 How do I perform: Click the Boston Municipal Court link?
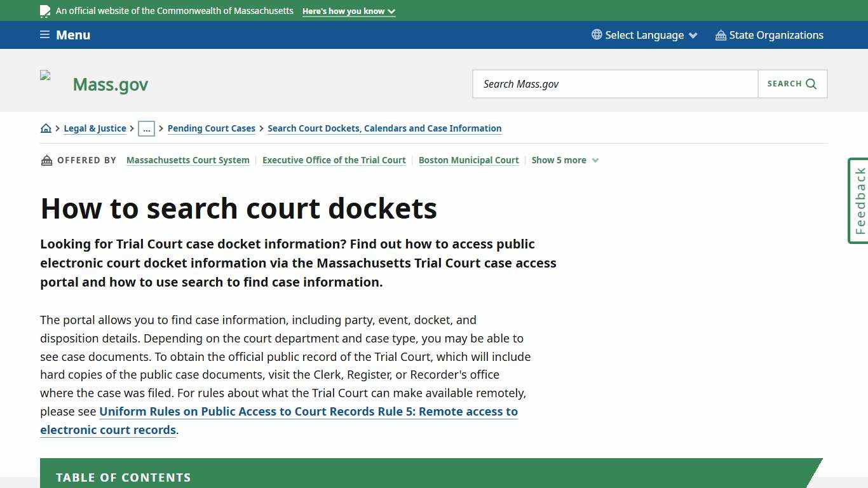[x=468, y=160]
